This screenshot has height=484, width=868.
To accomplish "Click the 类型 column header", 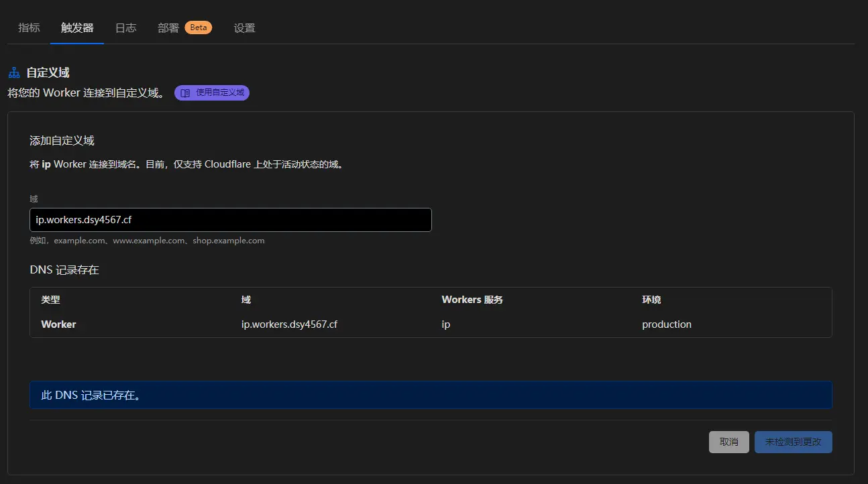I will click(x=50, y=300).
